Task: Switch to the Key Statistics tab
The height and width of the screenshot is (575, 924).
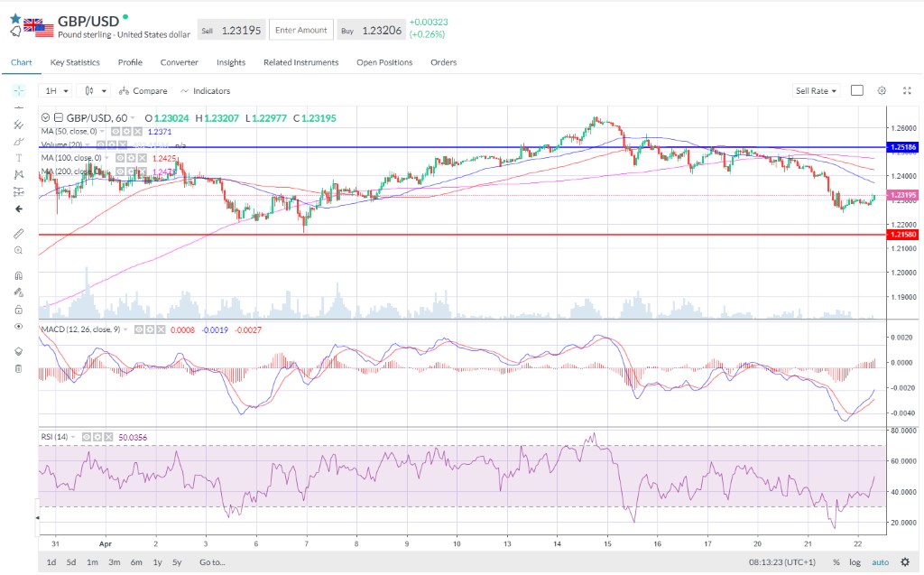Action: click(75, 62)
